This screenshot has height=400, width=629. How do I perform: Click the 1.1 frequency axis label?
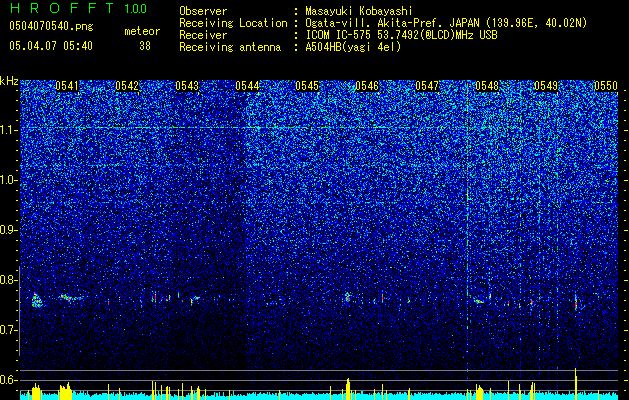click(x=9, y=130)
